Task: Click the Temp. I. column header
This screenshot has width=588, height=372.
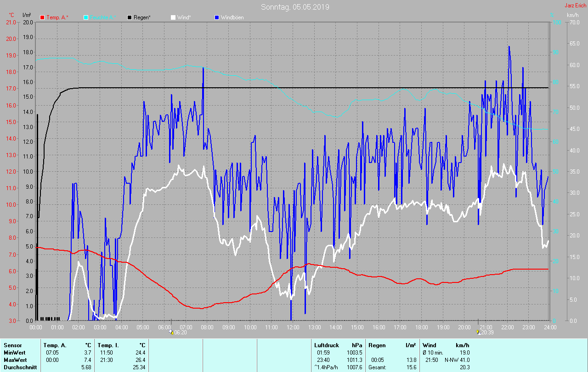Action: 108,345
